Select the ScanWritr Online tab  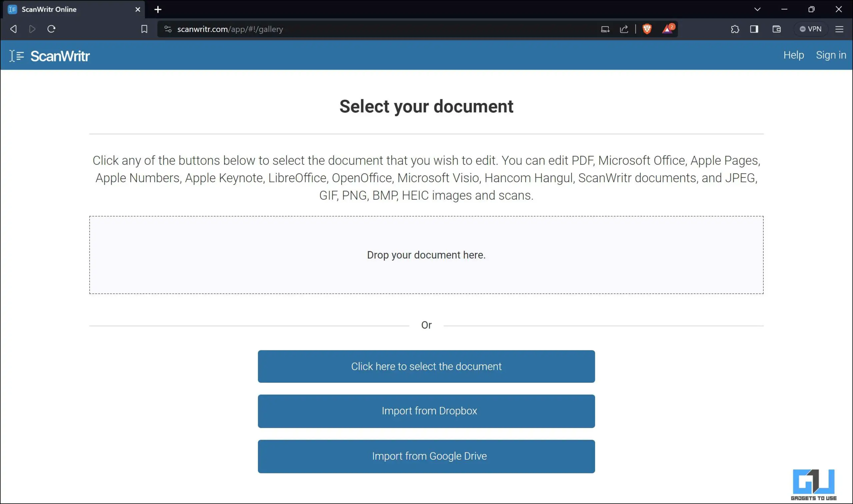[x=74, y=10]
